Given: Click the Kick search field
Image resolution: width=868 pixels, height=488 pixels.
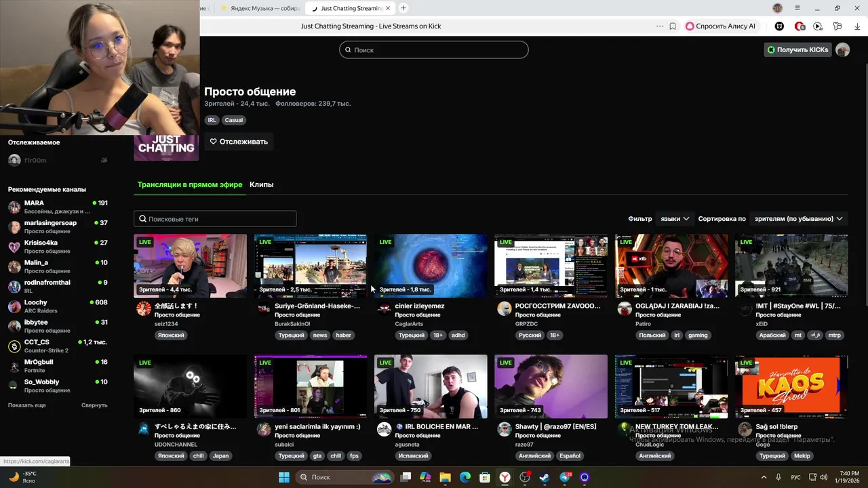Looking at the screenshot, I should 434,49.
